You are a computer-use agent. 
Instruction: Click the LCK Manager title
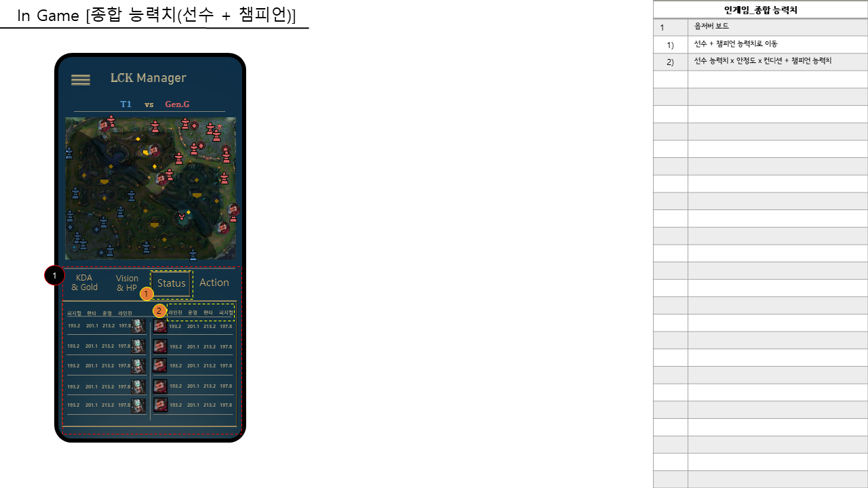coord(149,78)
